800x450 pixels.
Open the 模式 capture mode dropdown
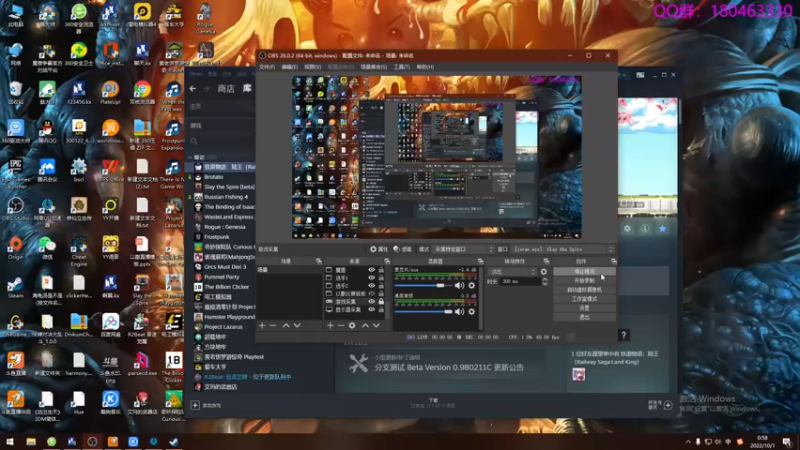(x=463, y=249)
